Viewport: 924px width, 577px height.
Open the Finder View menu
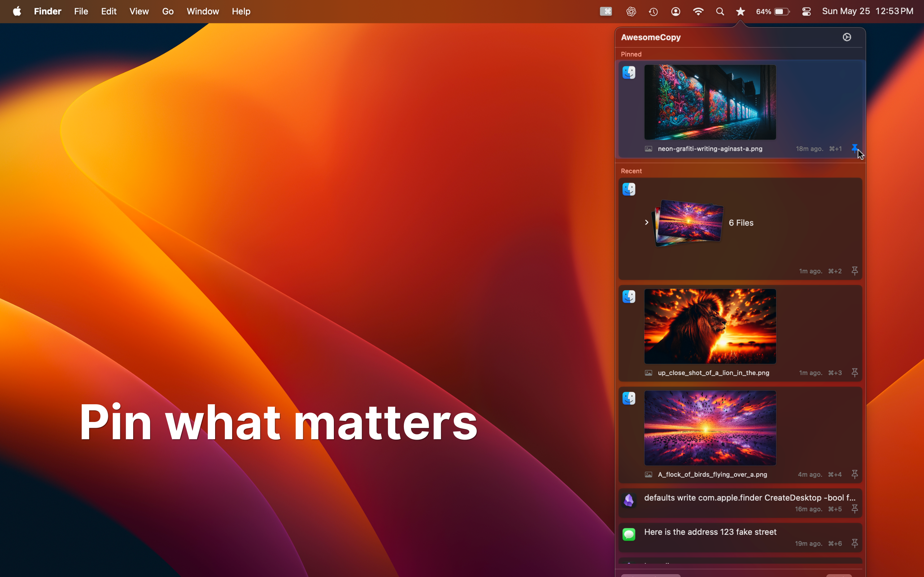(x=139, y=12)
